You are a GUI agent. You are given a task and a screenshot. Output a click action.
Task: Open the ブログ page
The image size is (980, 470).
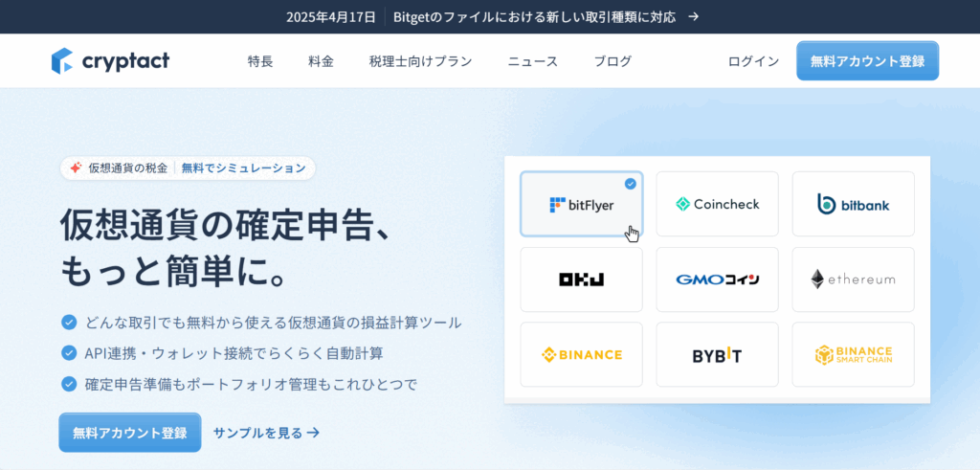(612, 61)
